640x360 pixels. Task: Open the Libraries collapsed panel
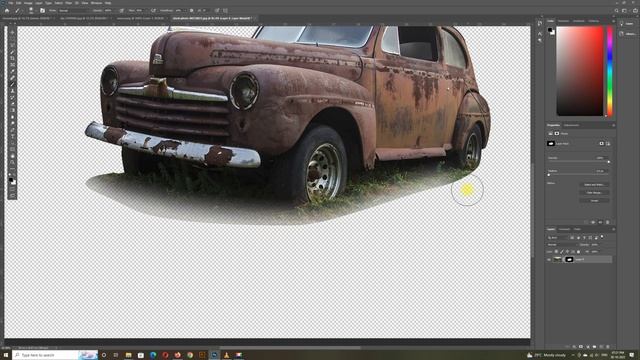tap(629, 34)
